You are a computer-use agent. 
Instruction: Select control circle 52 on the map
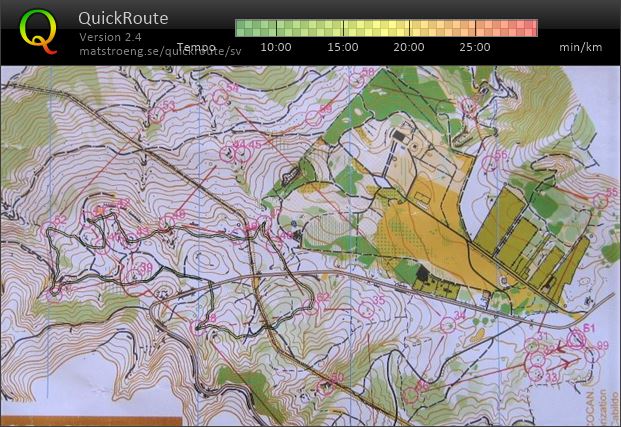pos(49,229)
